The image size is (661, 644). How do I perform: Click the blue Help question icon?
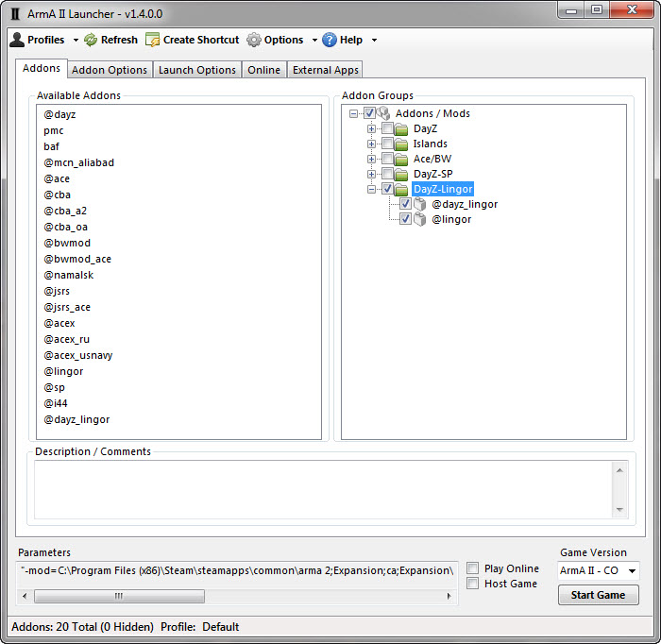click(330, 40)
